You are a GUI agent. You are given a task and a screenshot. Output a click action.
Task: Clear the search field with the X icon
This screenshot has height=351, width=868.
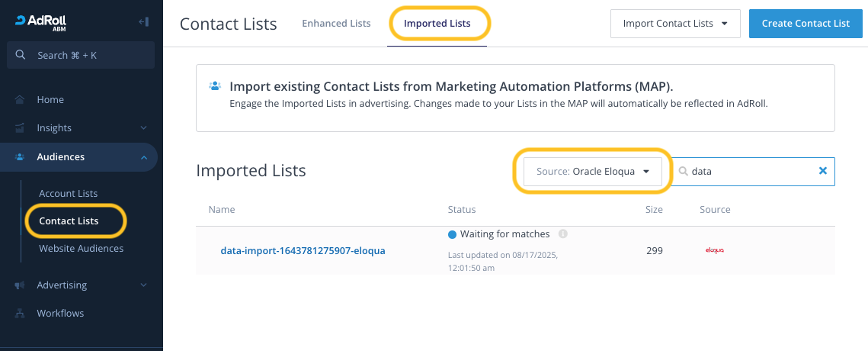pos(822,172)
